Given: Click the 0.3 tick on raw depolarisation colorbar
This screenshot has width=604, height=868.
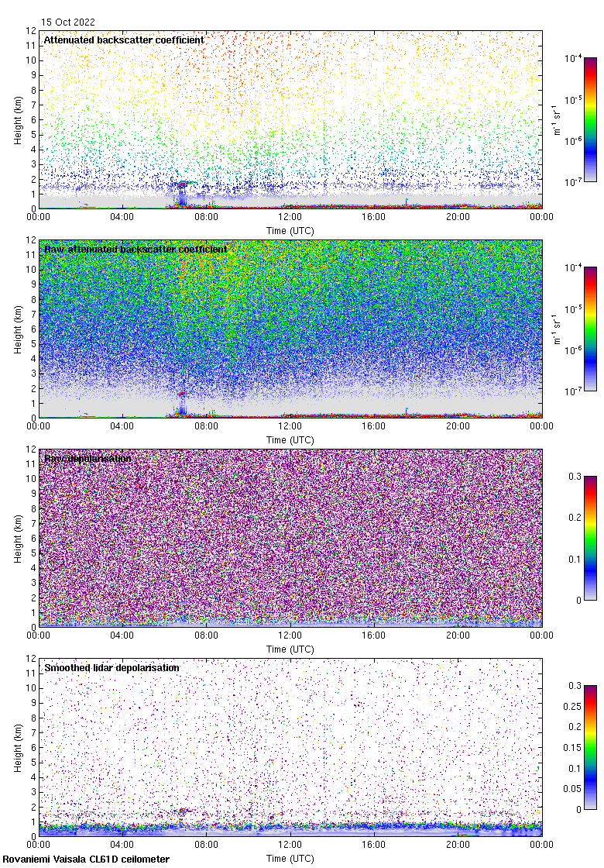Looking at the screenshot, I should click(x=575, y=477).
